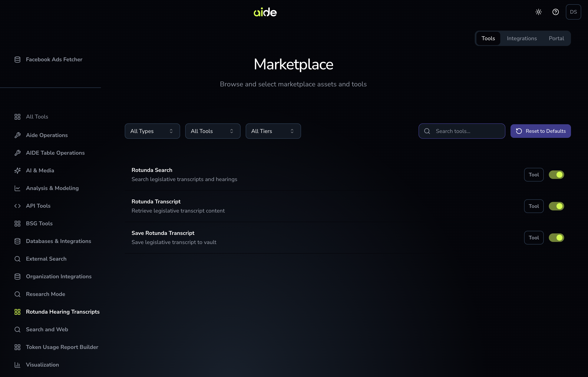The image size is (588, 377).
Task: Select the wrench icon for Aide Operations
Action: point(17,135)
